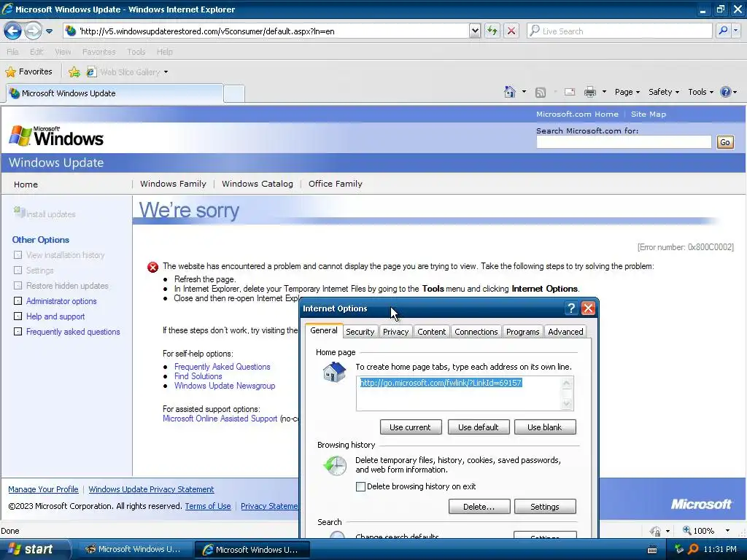Click the Read Mail toolbar icon
The height and width of the screenshot is (560, 747).
tap(570, 92)
